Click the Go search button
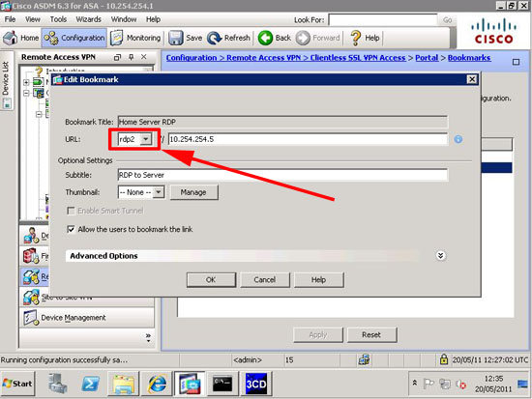This screenshot has width=532, height=399. tap(447, 20)
